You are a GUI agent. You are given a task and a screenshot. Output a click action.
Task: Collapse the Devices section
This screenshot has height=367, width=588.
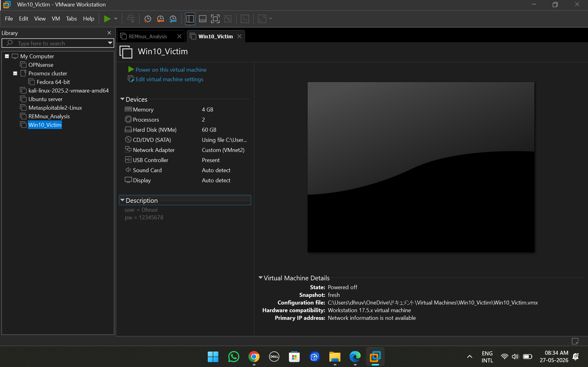pos(123,99)
